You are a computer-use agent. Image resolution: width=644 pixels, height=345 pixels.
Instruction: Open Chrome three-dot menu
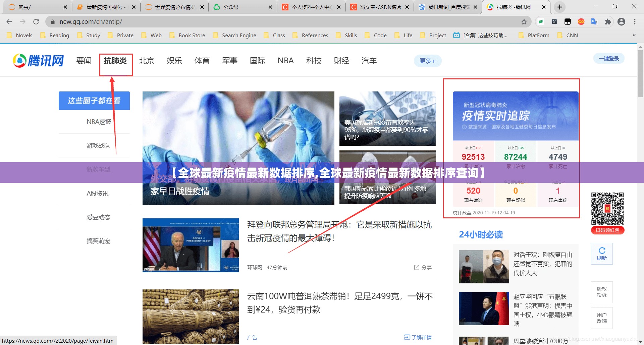[635, 22]
